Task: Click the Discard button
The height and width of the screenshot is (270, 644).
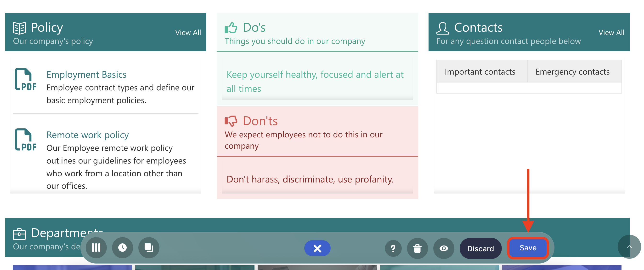Action: pyautogui.click(x=480, y=248)
